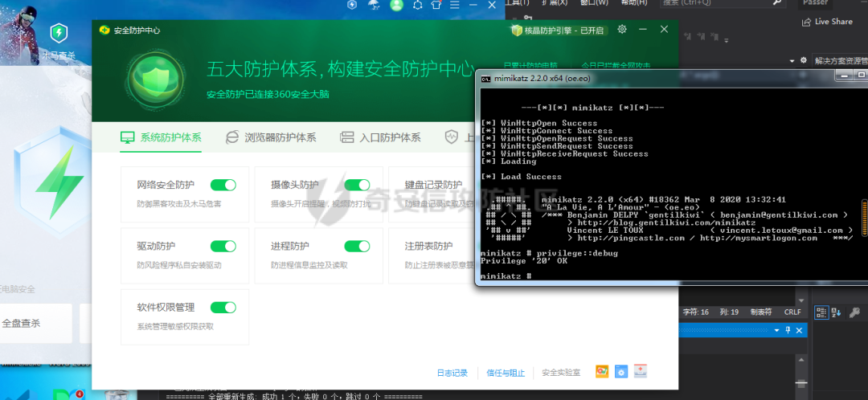
Task: Toggle 进程防护 switch
Action: click(357, 247)
